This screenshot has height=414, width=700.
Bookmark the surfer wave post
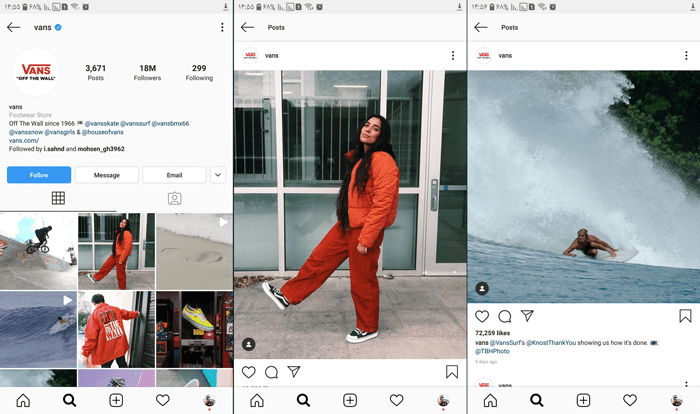pos(685,316)
